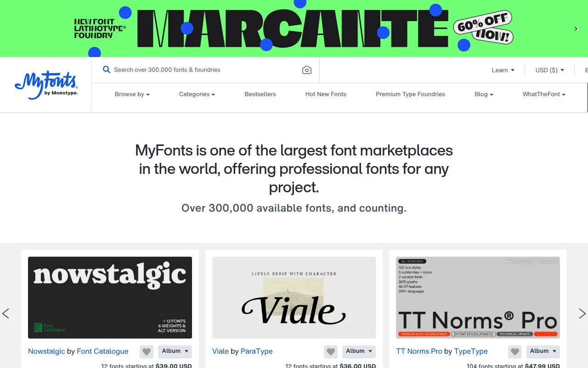Open the Nowstalgic font link
The height and width of the screenshot is (368, 588).
tap(46, 351)
